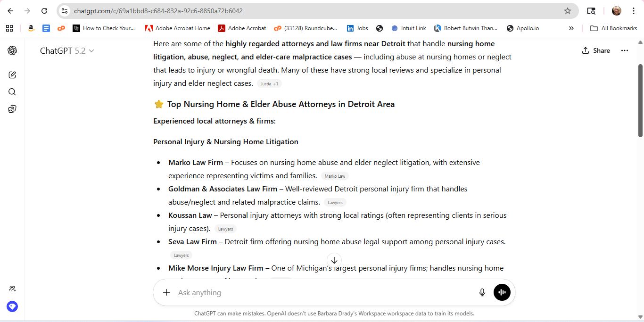Viewport: 644px width, 322px height.
Task: Click Top Nursing Home & Elder Abuse heading
Action: (281, 104)
